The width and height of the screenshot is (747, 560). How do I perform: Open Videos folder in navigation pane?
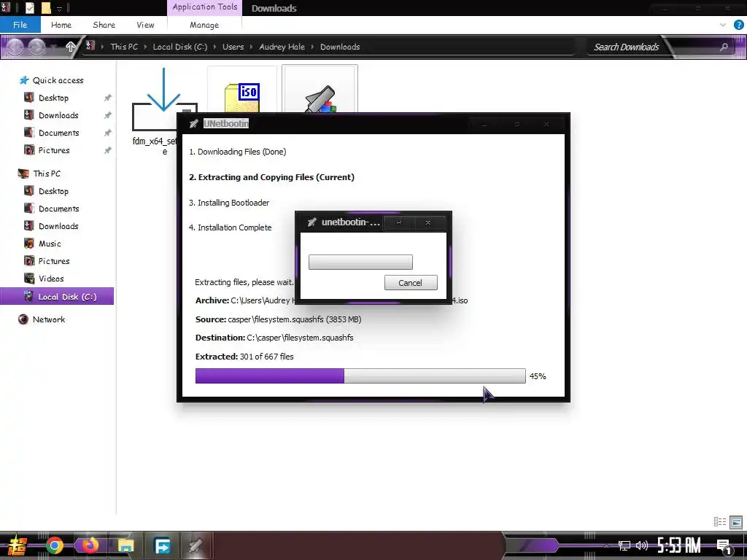(x=51, y=279)
